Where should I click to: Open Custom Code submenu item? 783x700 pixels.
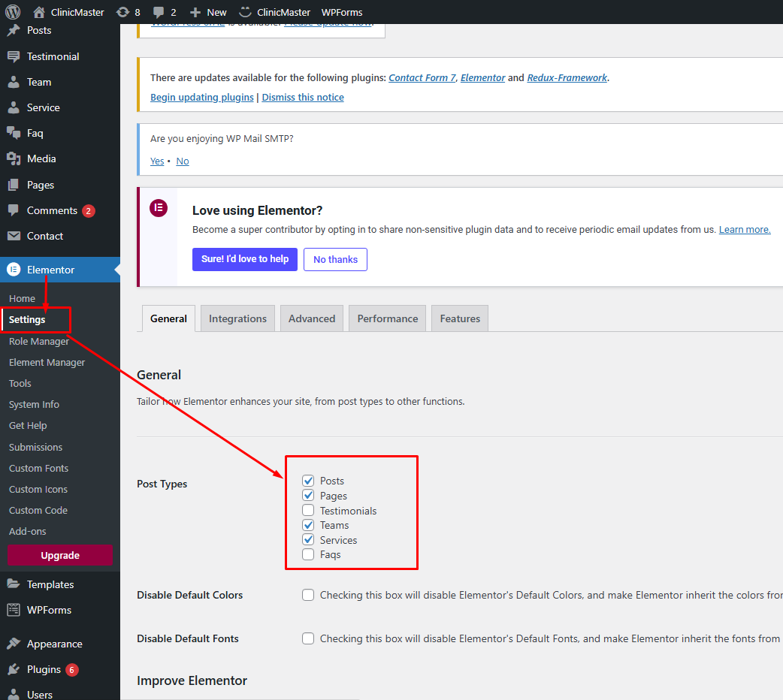click(x=38, y=510)
